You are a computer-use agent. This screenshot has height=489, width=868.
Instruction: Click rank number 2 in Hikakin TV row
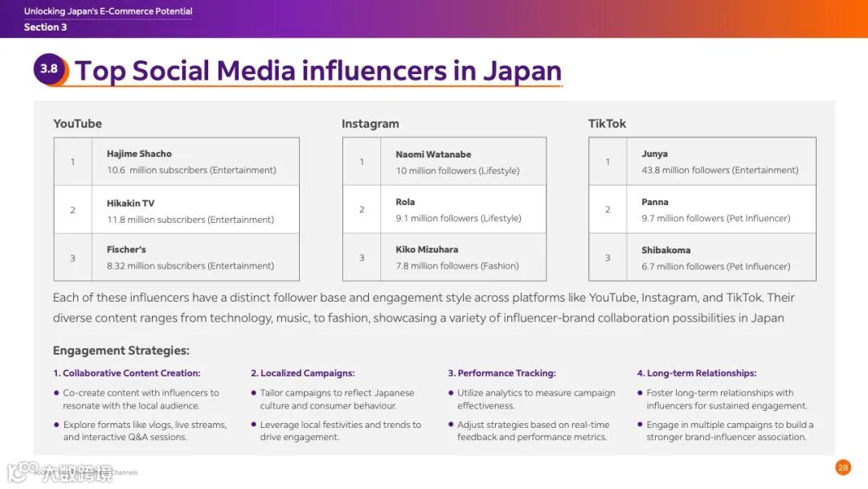point(72,211)
